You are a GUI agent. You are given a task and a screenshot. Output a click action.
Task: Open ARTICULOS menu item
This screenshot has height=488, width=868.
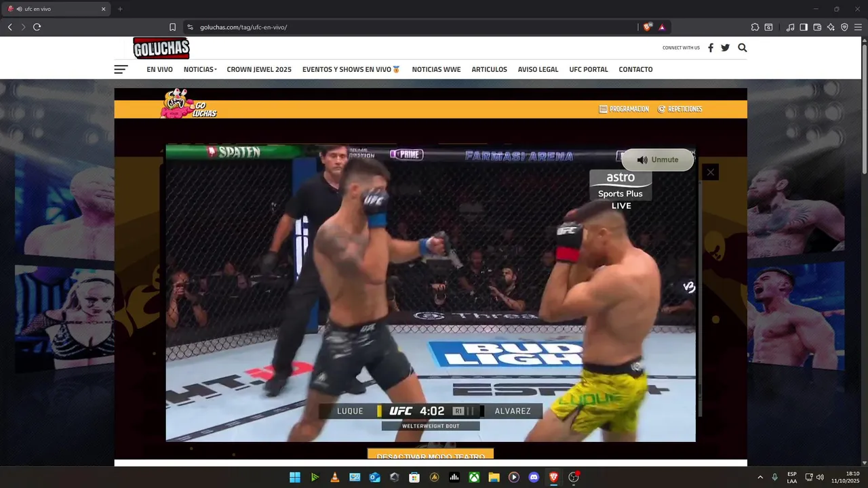click(489, 69)
